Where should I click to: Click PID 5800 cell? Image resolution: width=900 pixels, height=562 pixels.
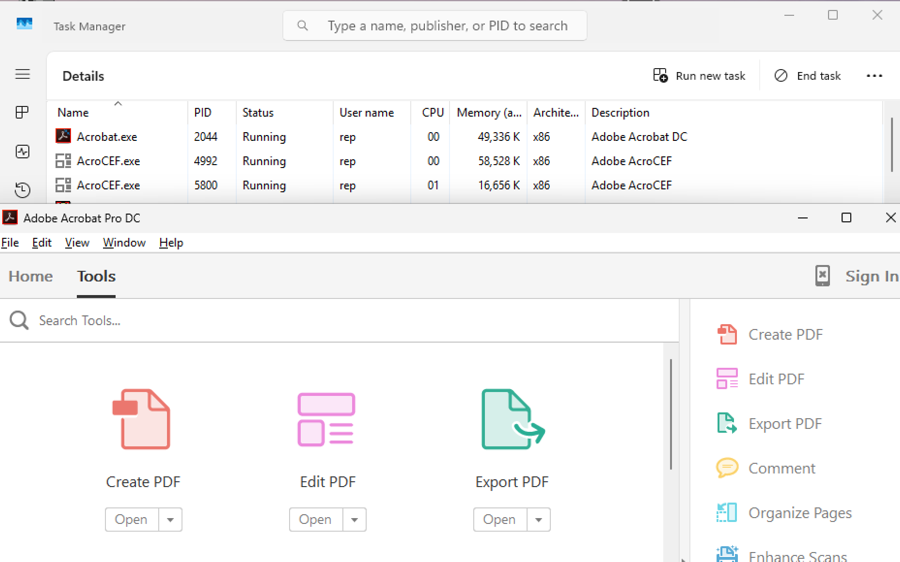coord(205,185)
